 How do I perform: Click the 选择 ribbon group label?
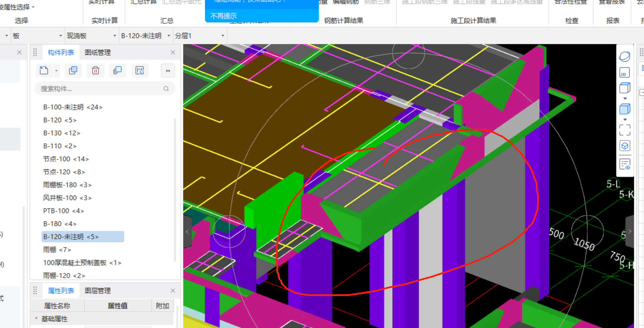[21, 20]
